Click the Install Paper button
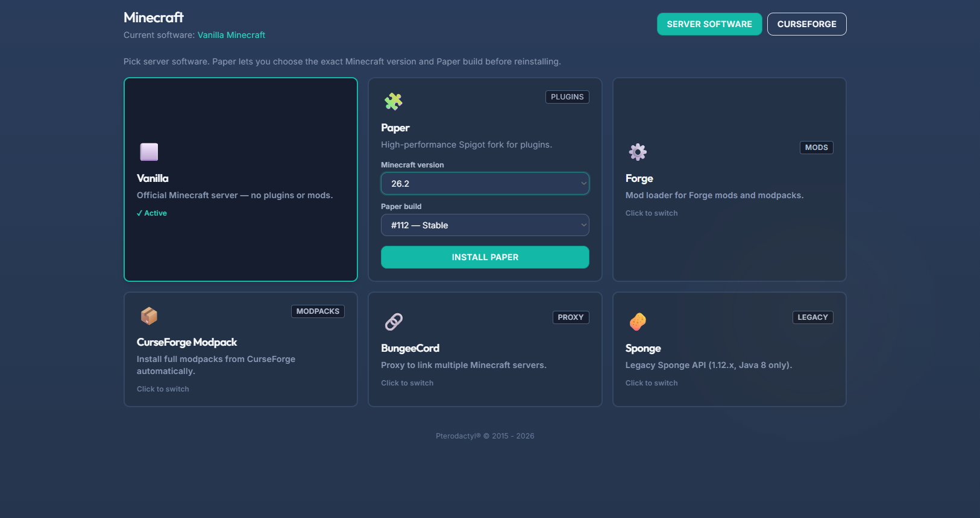The width and height of the screenshot is (980, 518). [x=485, y=257]
